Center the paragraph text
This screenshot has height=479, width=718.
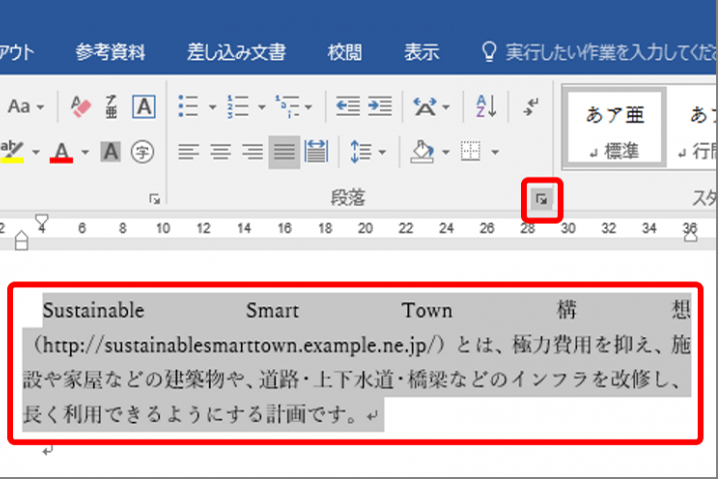[220, 152]
